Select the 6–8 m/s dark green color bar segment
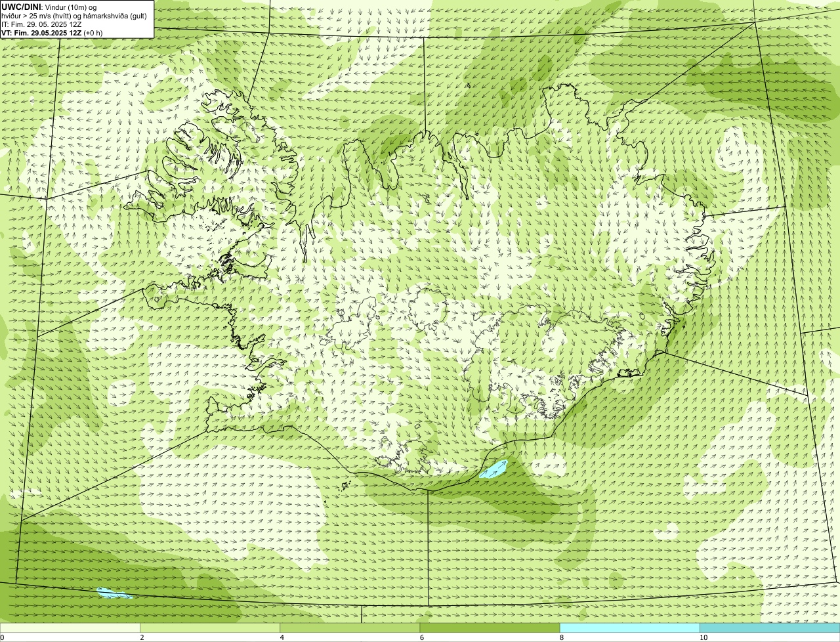Screen dimensions: 840x642 point(490,628)
